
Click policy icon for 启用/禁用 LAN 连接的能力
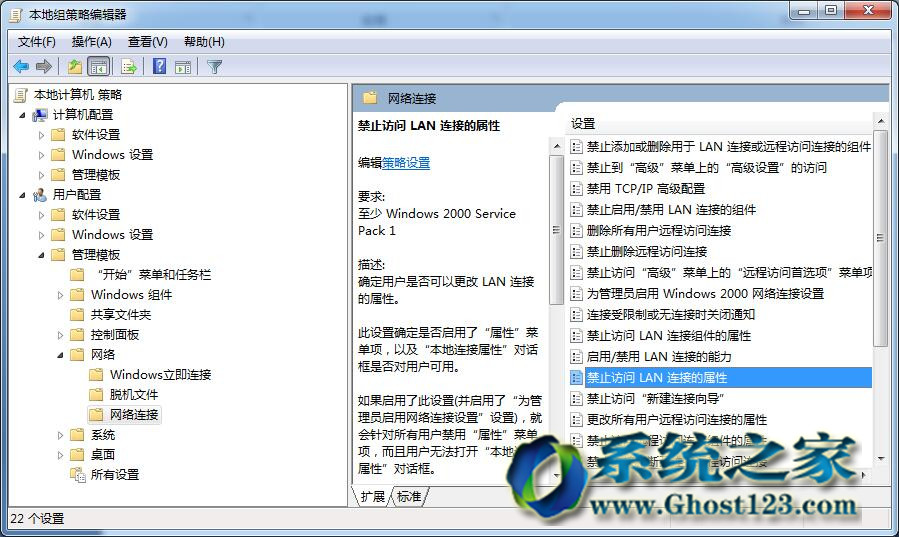576,356
